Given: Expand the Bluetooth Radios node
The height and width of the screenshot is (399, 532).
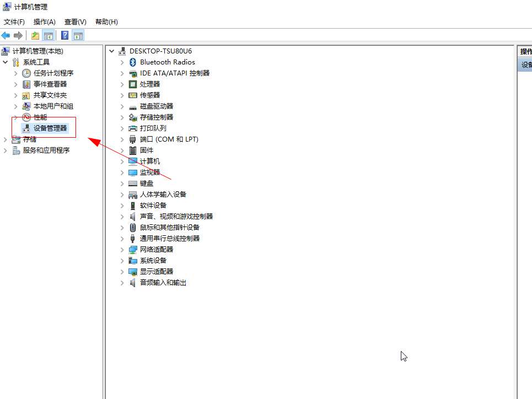Looking at the screenshot, I should (x=122, y=62).
